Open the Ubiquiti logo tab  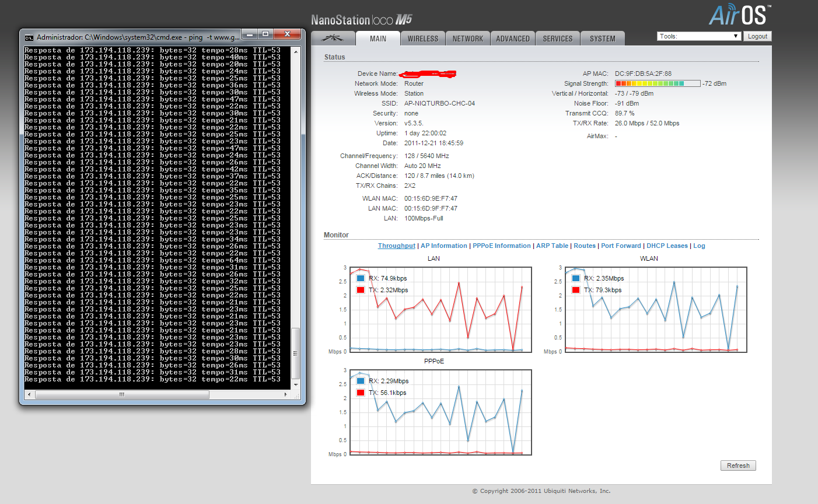(x=334, y=38)
